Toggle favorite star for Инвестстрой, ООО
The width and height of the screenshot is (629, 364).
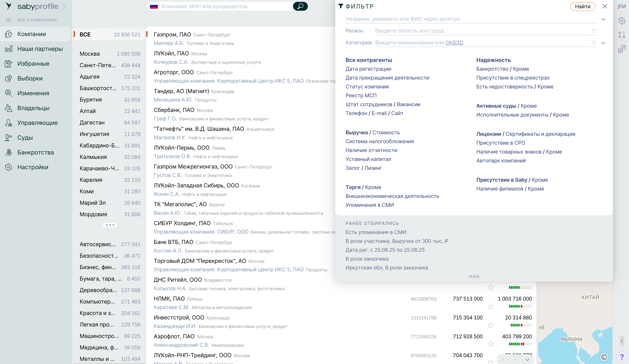pos(490,325)
